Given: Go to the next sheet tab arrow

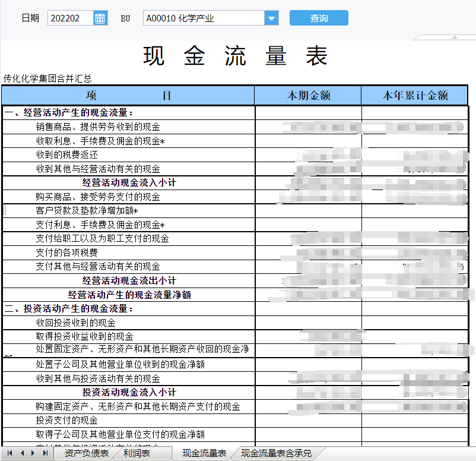Looking at the screenshot, I should [33, 453].
